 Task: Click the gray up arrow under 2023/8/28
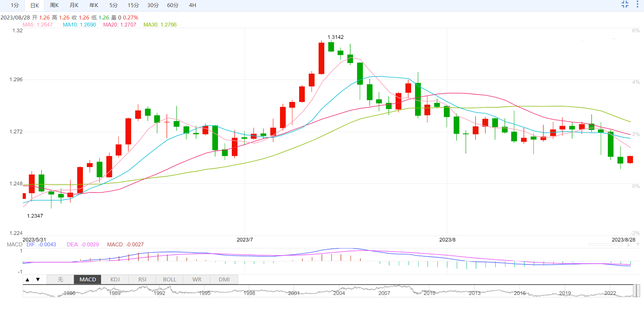click(x=629, y=245)
